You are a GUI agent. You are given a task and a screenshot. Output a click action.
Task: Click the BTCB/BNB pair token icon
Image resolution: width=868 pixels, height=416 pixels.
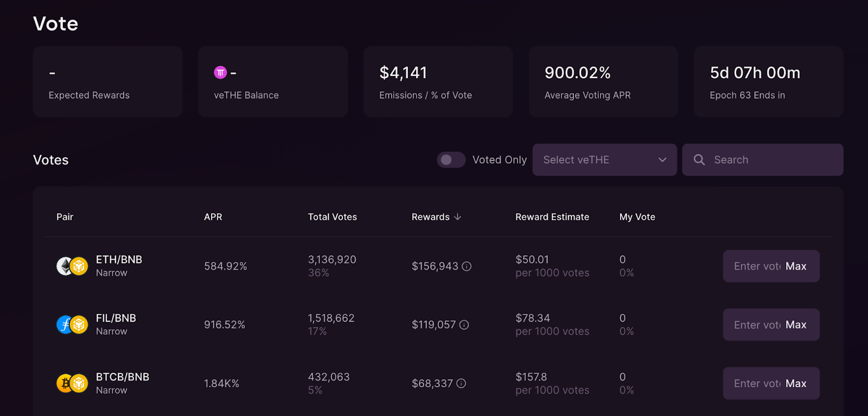tap(72, 383)
